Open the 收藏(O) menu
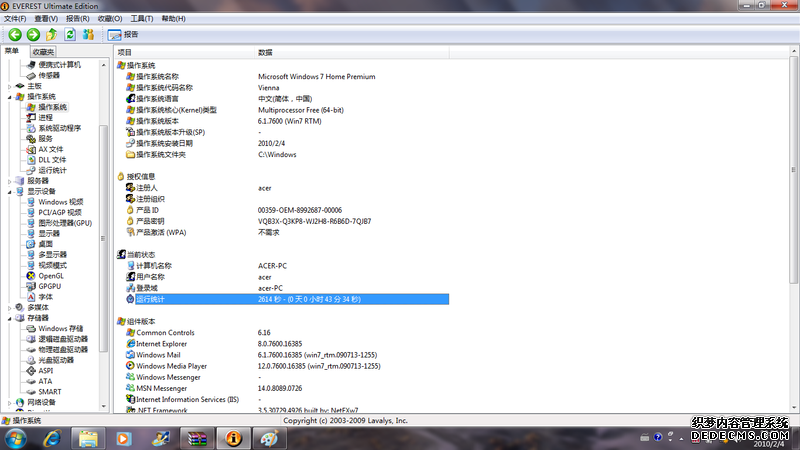 110,18
